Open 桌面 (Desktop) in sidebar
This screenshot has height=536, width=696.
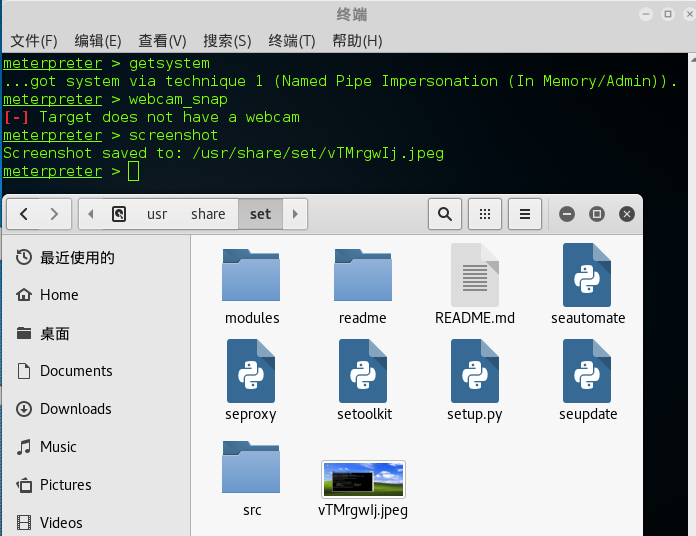[43, 333]
